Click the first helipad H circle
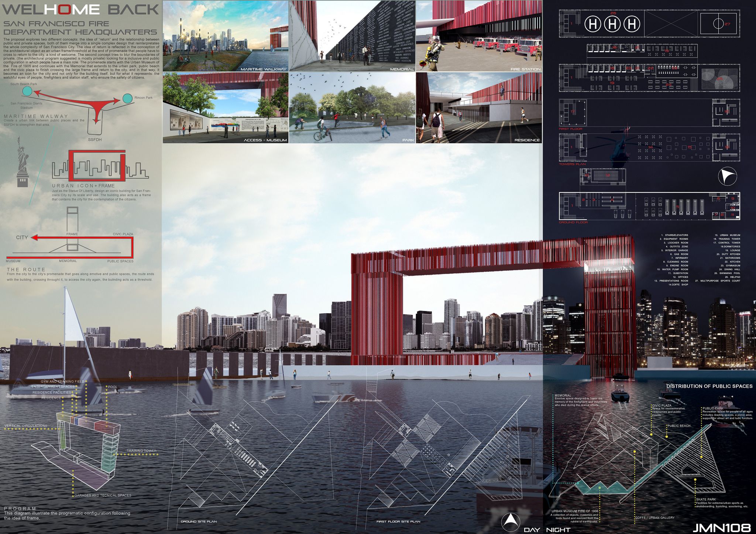This screenshot has height=534, width=756. [x=593, y=24]
